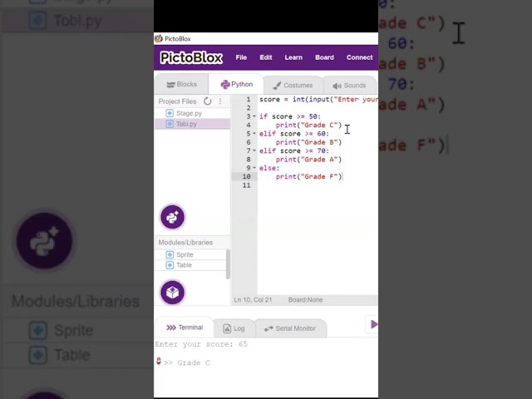
Task: Switch to the Blocks tab
Action: (182, 85)
